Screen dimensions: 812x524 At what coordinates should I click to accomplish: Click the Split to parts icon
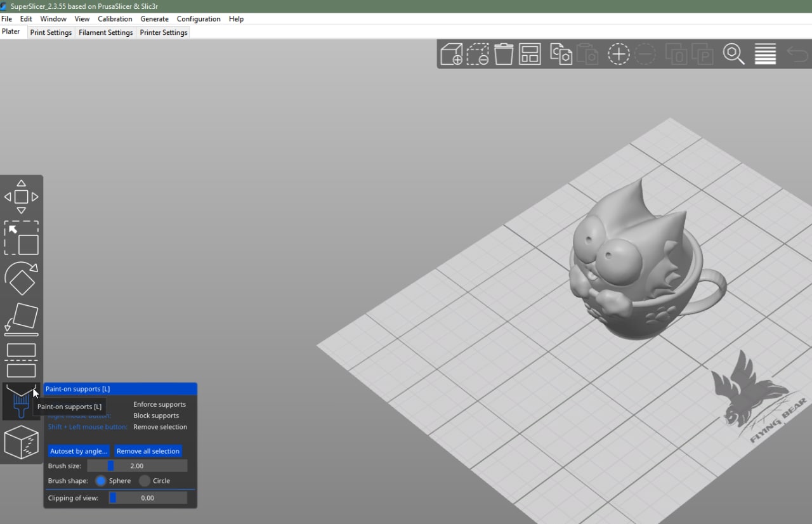pos(702,54)
